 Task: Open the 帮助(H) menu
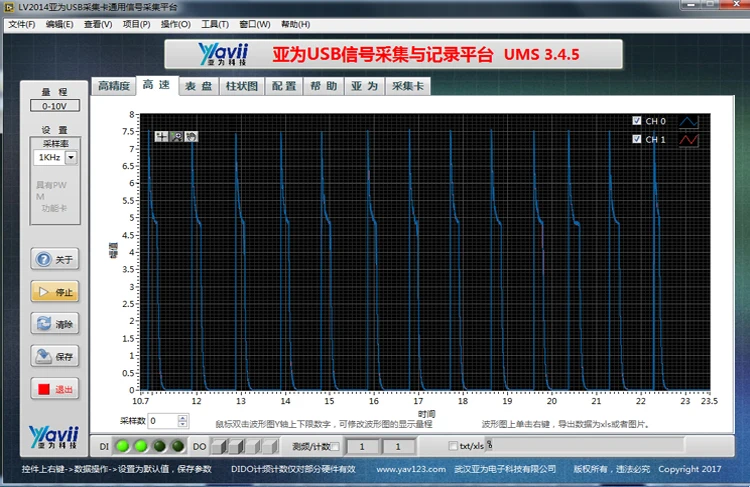point(295,24)
